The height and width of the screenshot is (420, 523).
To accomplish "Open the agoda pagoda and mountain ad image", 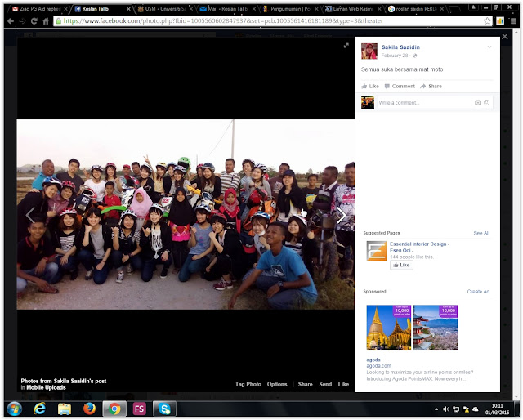I will click(436, 328).
